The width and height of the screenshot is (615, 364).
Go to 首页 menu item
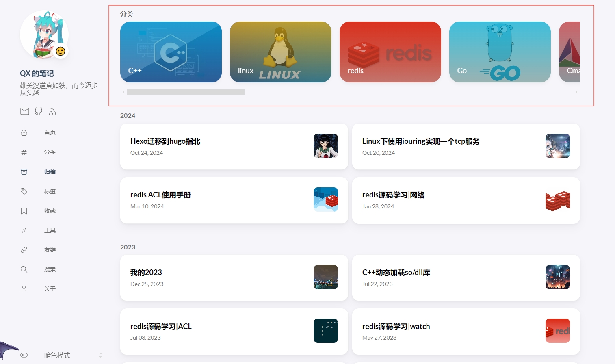point(50,132)
